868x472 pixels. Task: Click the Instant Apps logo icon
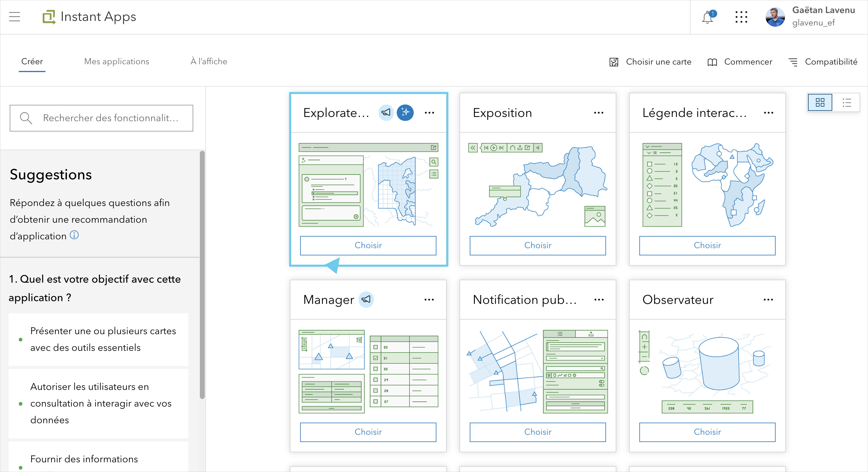[49, 17]
